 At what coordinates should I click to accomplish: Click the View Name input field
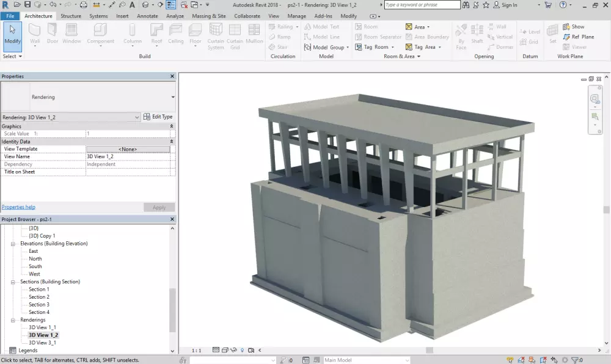pos(128,157)
